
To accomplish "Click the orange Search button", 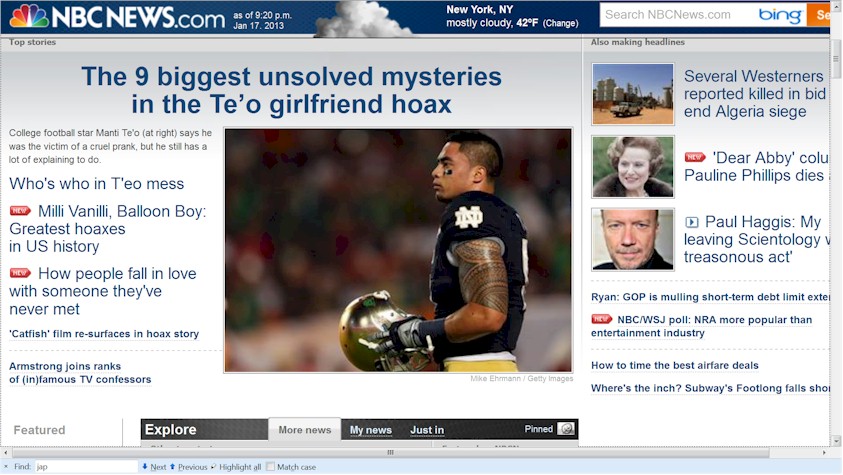I will pos(819,15).
